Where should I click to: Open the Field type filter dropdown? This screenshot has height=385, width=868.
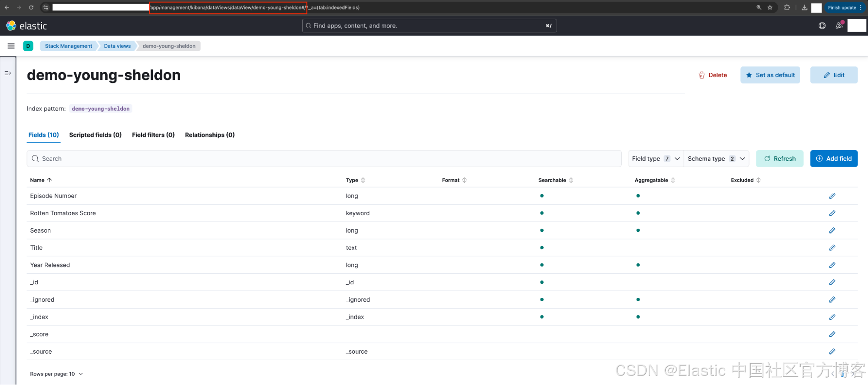[x=656, y=158]
